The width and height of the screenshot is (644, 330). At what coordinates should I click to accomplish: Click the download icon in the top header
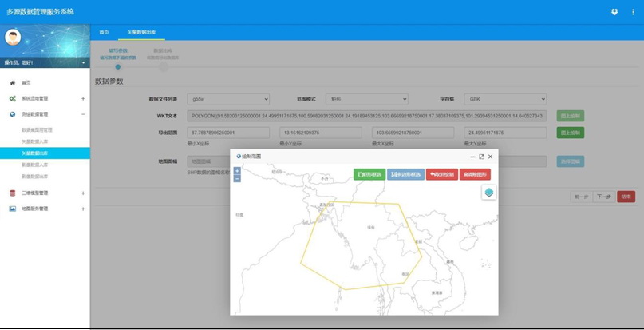(614, 11)
